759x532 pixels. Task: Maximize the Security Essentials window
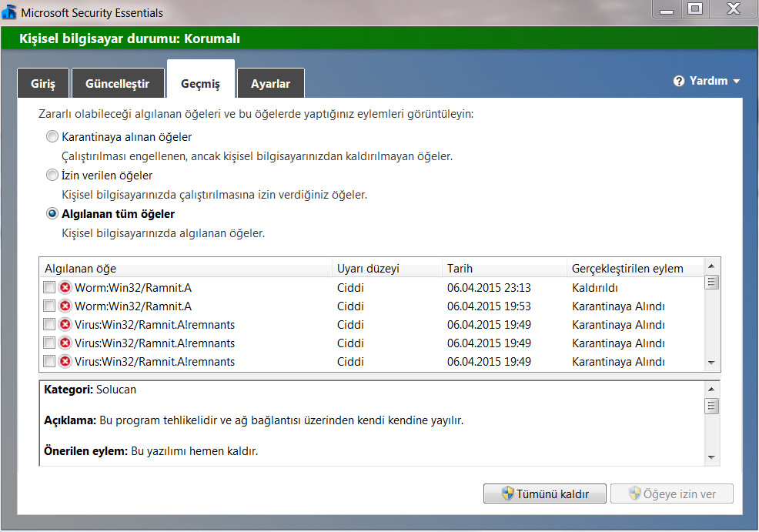[x=695, y=8]
